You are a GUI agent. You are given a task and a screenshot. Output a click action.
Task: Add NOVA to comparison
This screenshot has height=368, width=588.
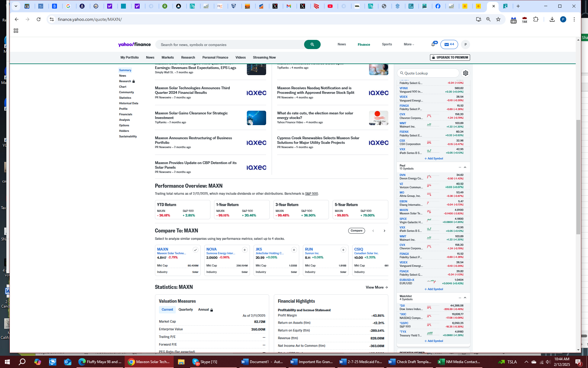(x=244, y=250)
